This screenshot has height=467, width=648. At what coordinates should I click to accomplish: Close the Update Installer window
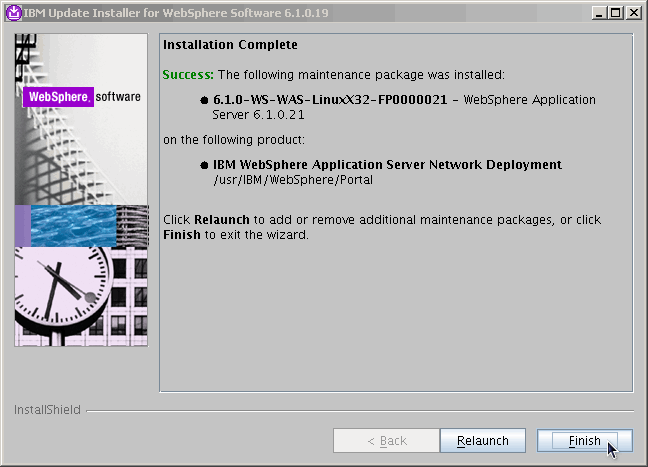[x=633, y=12]
